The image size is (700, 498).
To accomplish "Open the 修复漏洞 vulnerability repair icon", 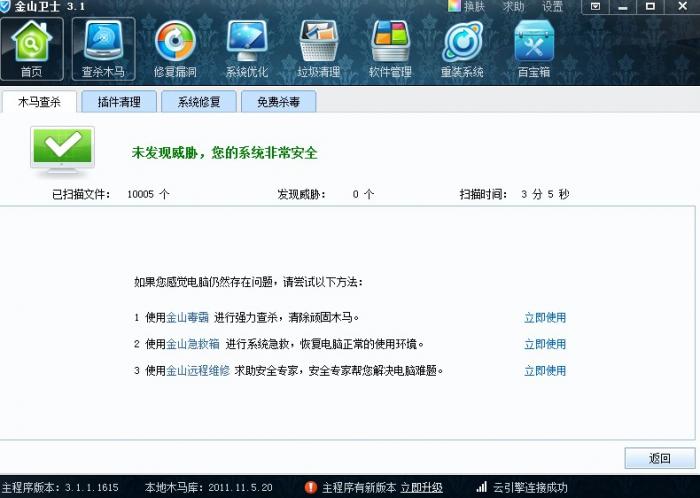I will (175, 49).
